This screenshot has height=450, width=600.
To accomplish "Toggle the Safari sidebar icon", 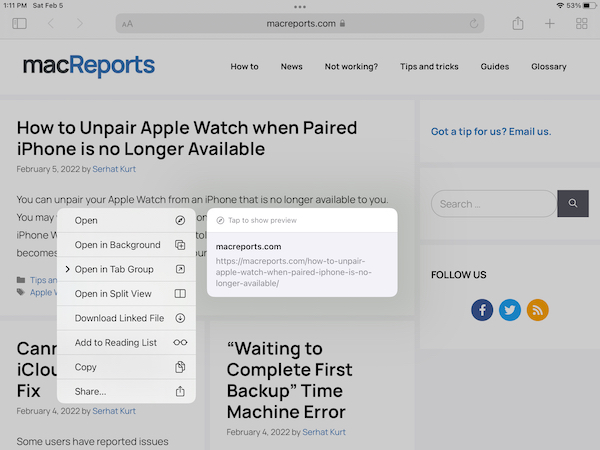I will point(19,24).
